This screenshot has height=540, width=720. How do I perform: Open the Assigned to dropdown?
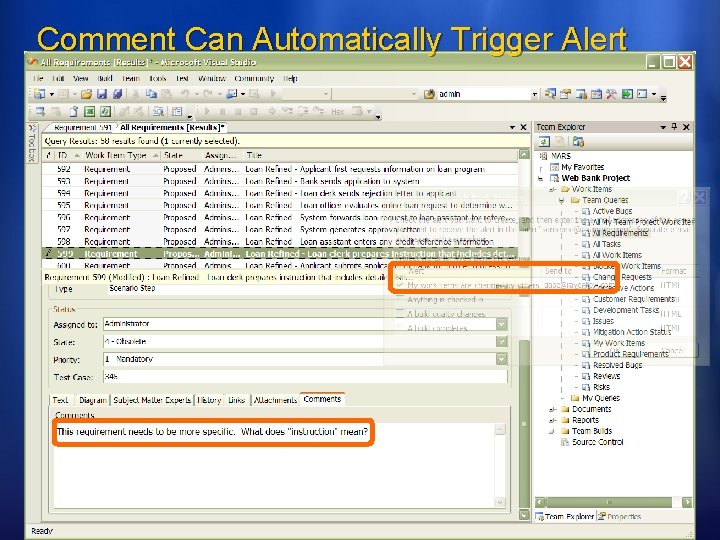501,324
